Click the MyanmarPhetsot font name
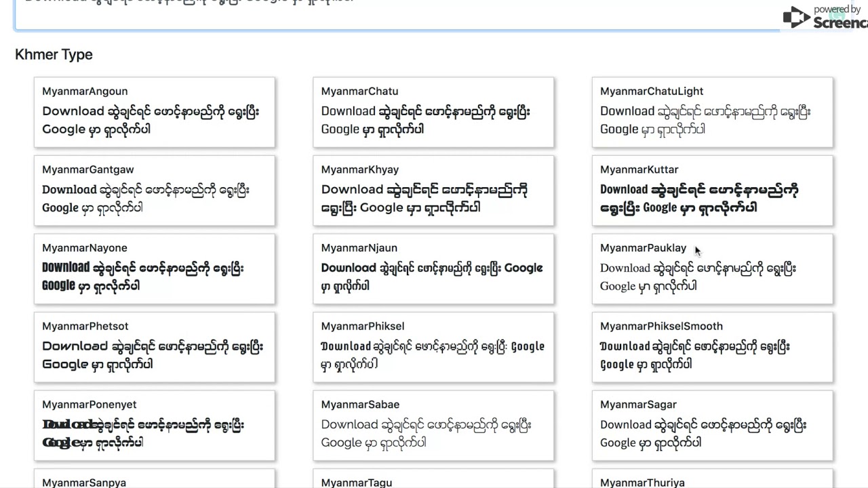The width and height of the screenshot is (868, 488). tap(85, 326)
